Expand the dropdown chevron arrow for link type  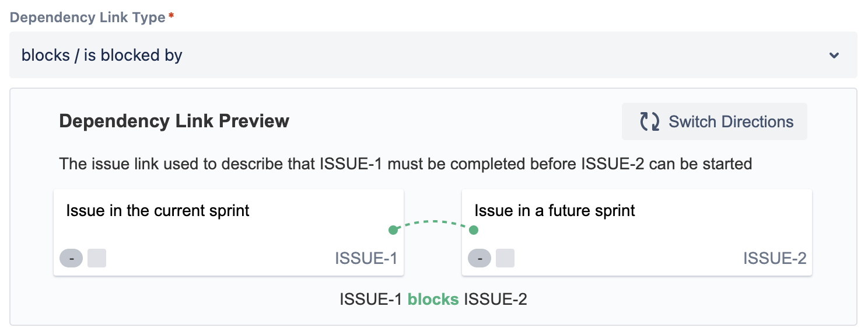pos(834,55)
